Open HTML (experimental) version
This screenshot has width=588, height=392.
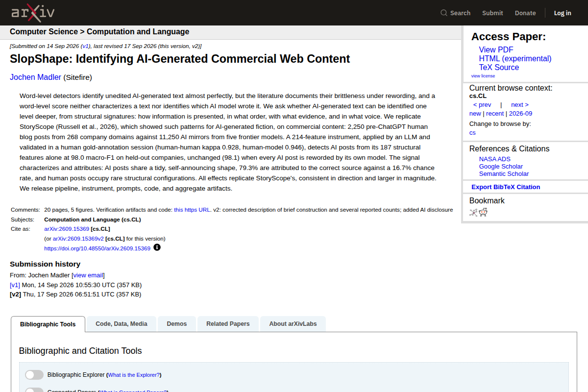[515, 58]
